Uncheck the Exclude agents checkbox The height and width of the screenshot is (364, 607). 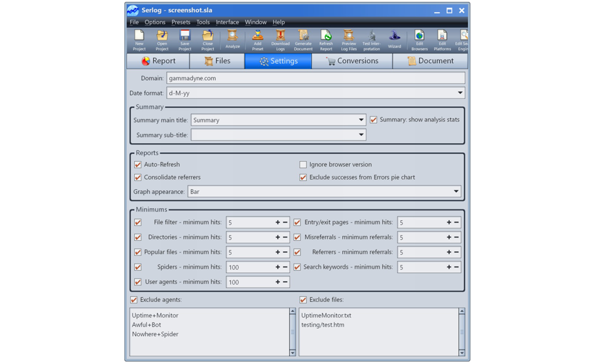(x=134, y=300)
